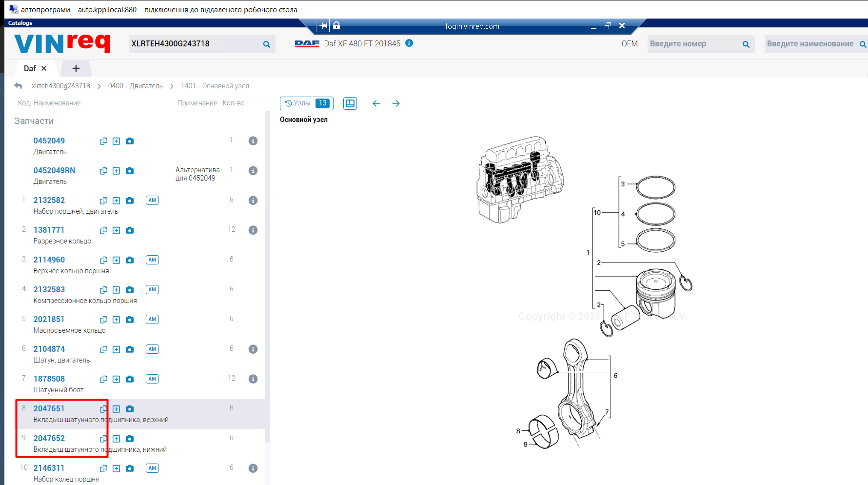Click the VIN search magnifier icon

266,44
